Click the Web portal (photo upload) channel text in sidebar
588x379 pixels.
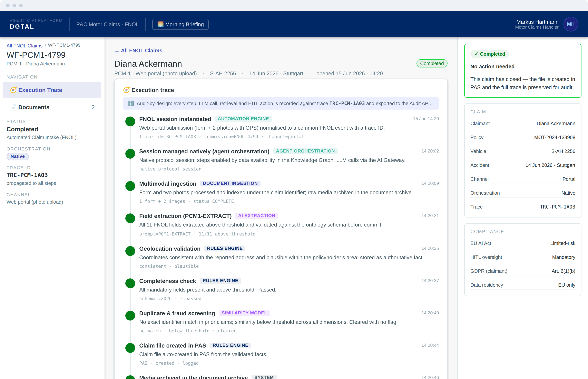[x=35, y=202]
